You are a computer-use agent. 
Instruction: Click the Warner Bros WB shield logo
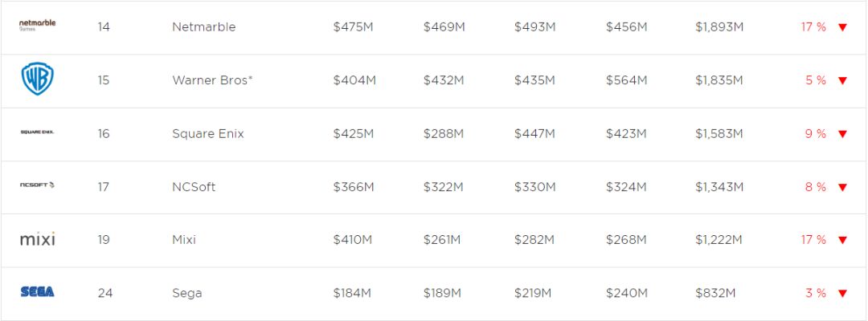click(x=37, y=79)
